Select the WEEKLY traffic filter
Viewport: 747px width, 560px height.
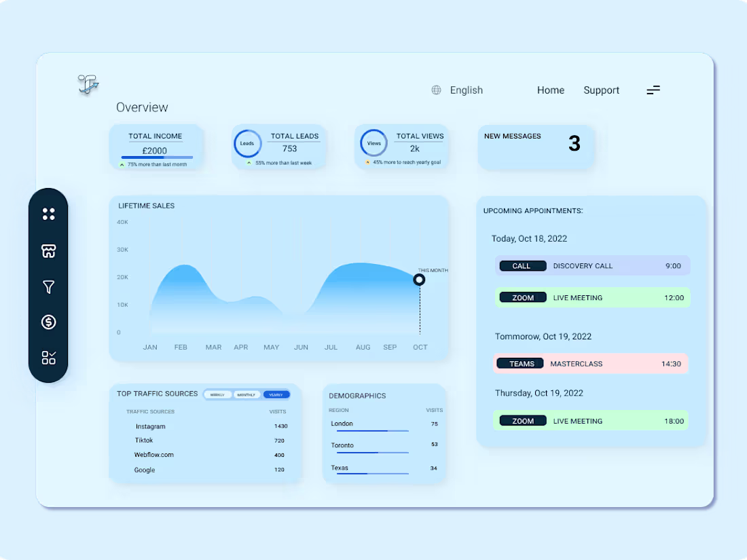[217, 394]
